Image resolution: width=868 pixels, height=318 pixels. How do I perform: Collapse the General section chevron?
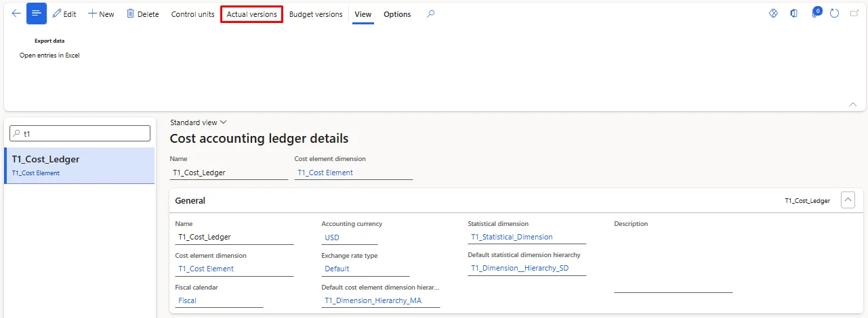click(x=848, y=200)
